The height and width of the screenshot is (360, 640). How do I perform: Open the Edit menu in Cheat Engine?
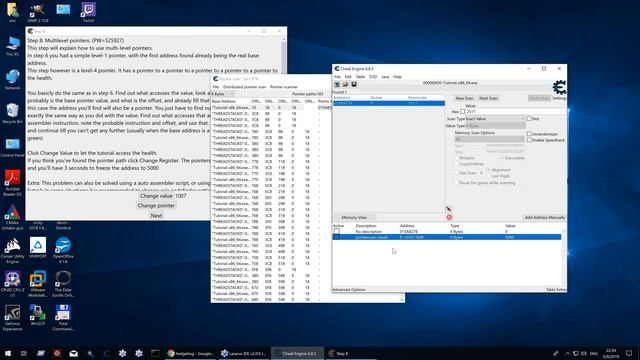pos(348,77)
